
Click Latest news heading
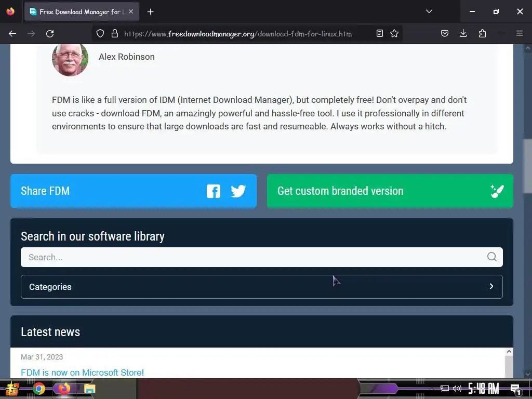click(x=50, y=332)
